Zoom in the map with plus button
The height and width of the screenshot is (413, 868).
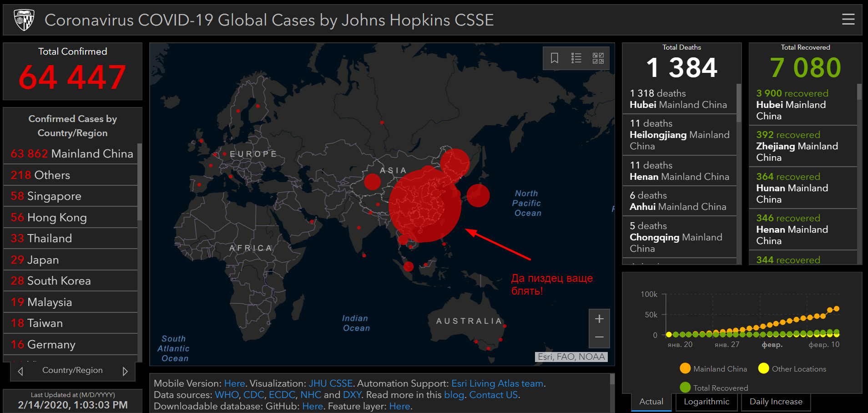599,319
